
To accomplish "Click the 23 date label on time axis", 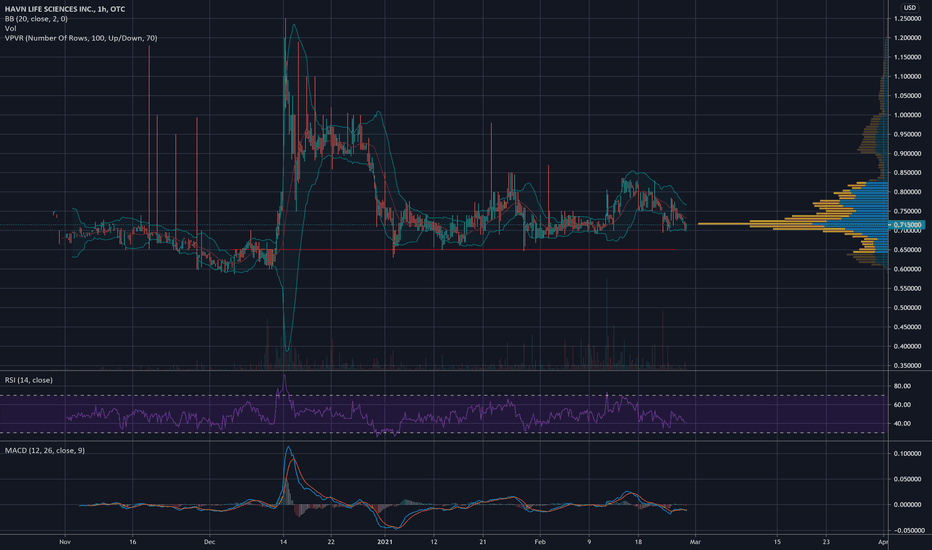I will tap(826, 542).
